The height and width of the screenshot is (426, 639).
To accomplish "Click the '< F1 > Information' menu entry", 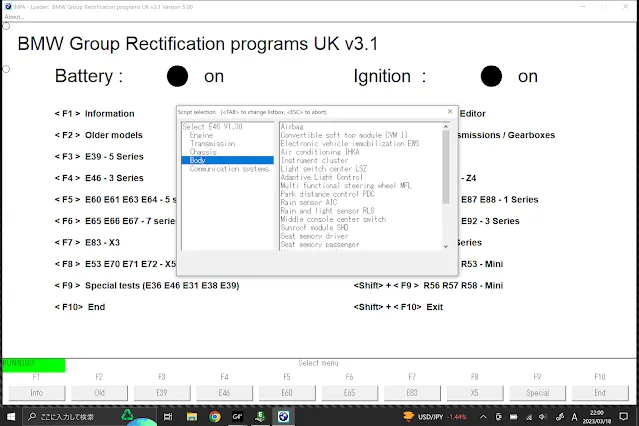I will (95, 114).
